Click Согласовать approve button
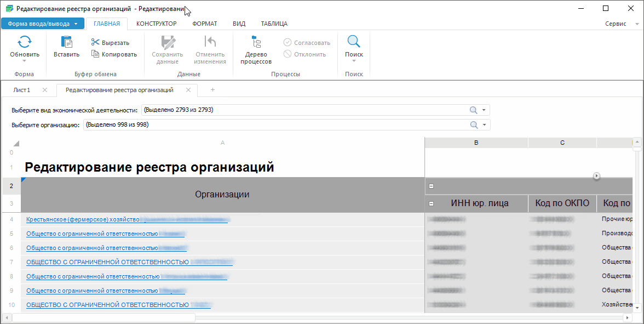 coord(307,42)
